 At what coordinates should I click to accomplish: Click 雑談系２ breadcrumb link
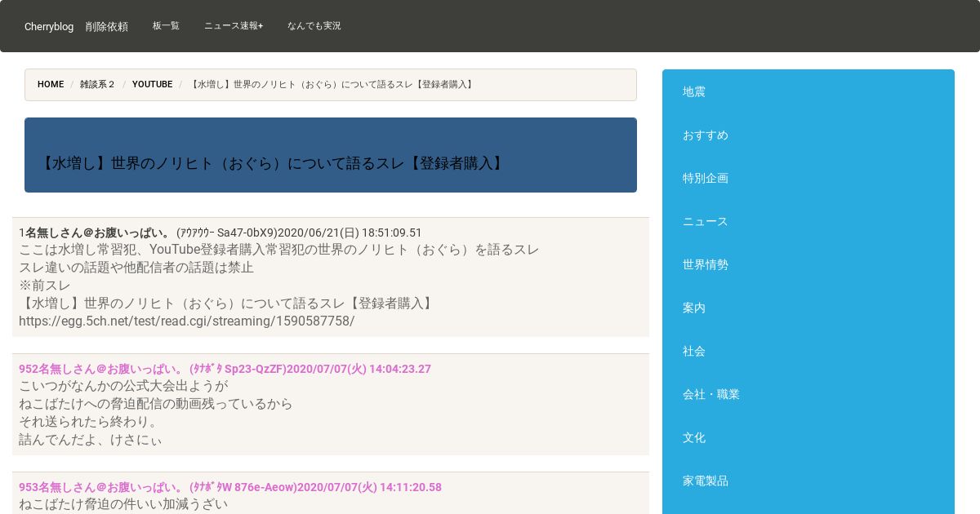coord(98,84)
